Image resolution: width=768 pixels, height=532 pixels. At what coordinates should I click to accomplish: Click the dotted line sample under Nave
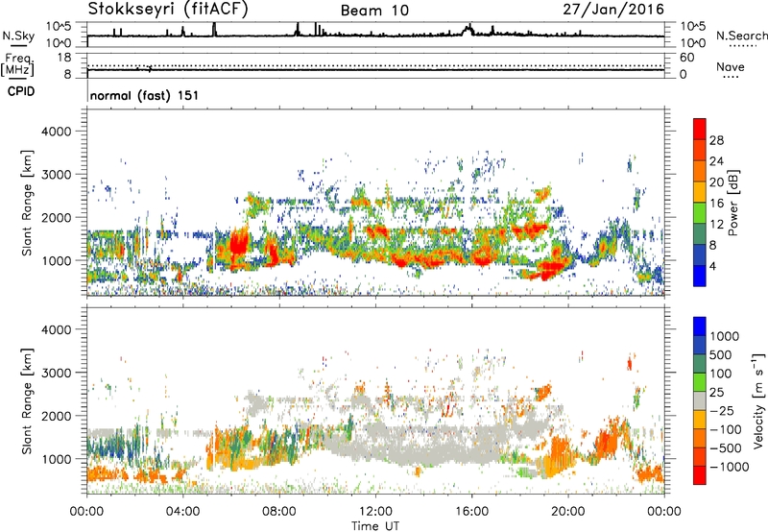point(731,77)
